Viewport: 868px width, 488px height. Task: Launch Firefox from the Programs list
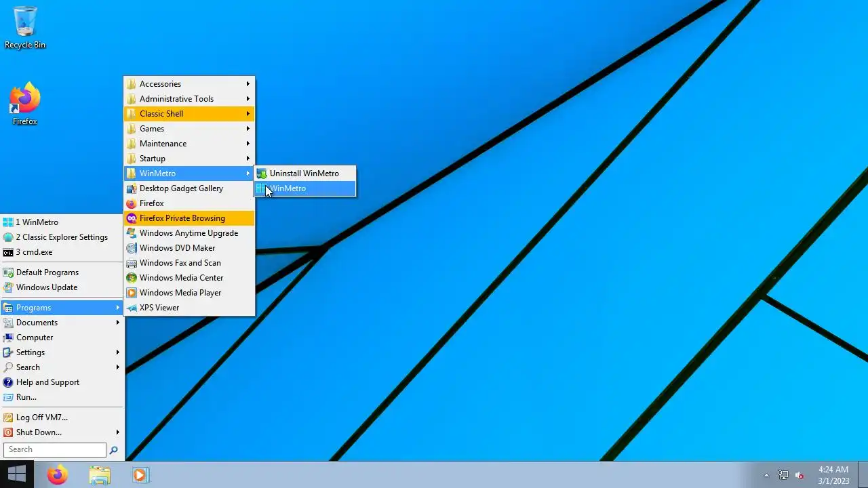189,203
